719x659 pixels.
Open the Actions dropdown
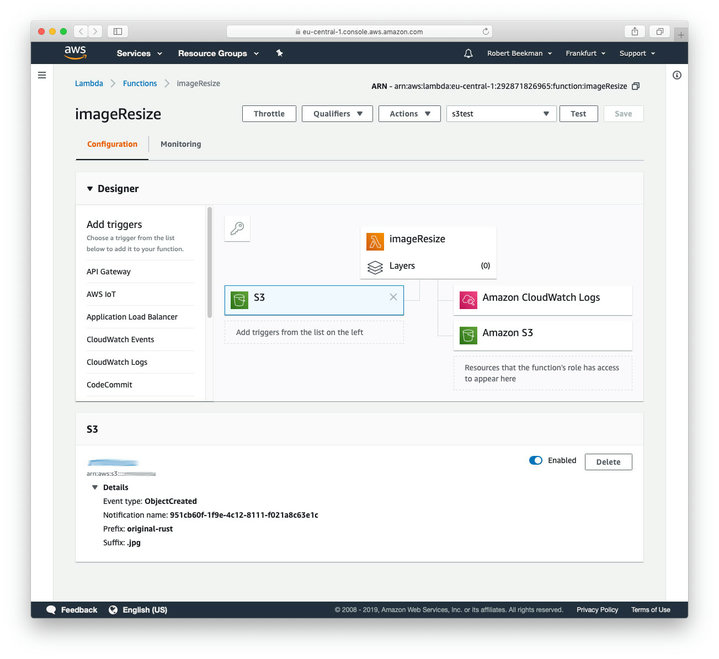[409, 114]
